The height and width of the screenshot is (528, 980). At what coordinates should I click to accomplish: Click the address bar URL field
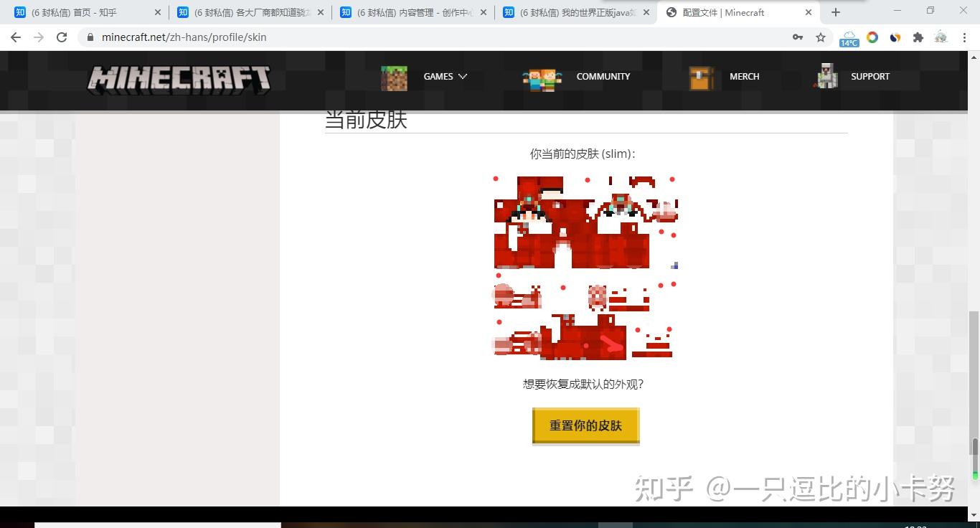[430, 37]
